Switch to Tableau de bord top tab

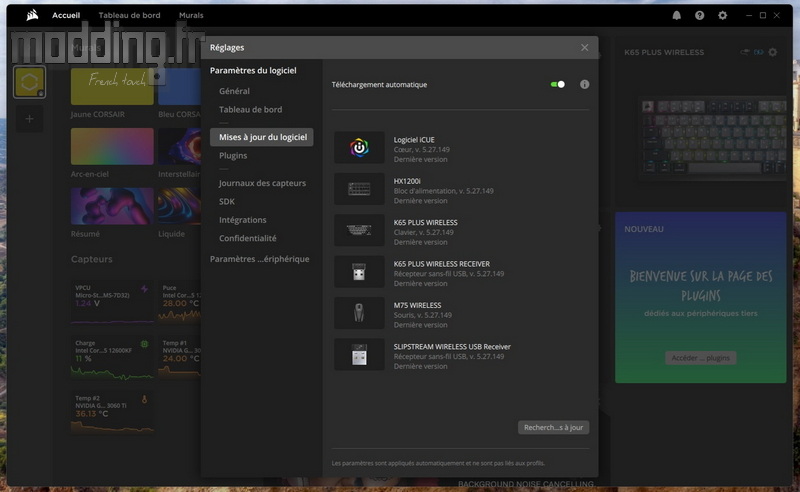tap(130, 15)
